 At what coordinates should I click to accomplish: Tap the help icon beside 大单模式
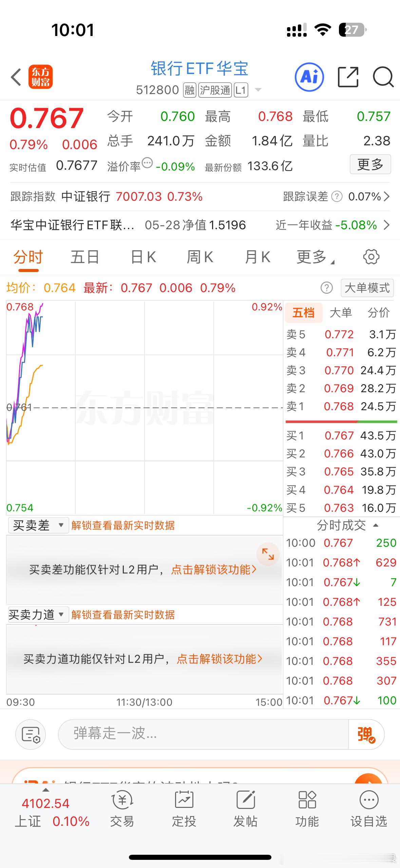(326, 288)
